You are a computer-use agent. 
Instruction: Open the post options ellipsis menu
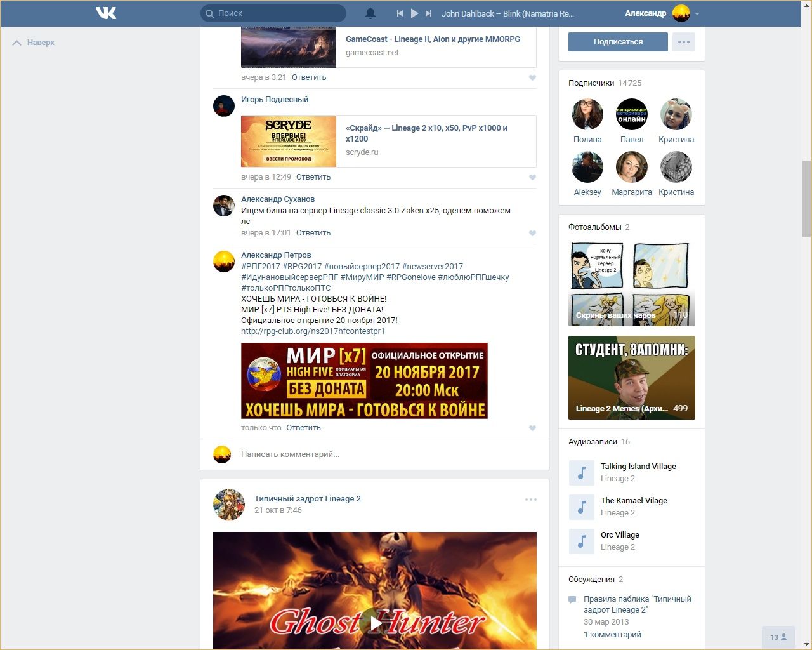pos(531,500)
